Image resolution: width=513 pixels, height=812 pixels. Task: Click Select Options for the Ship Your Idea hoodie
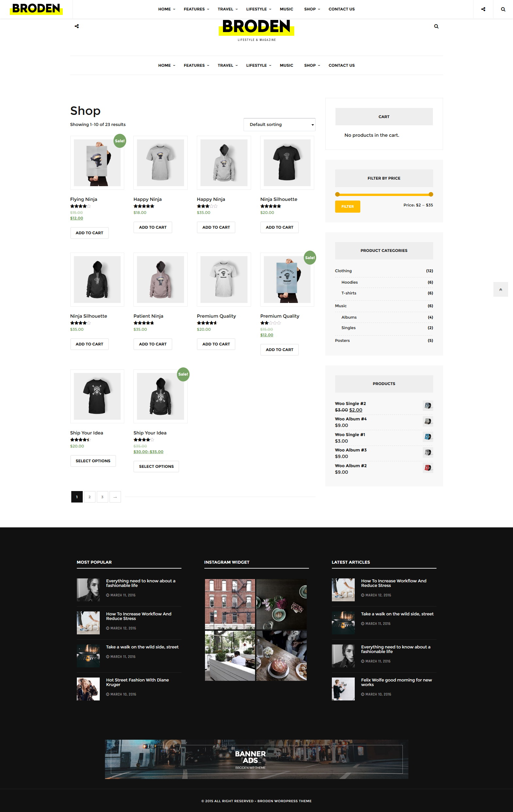(156, 467)
